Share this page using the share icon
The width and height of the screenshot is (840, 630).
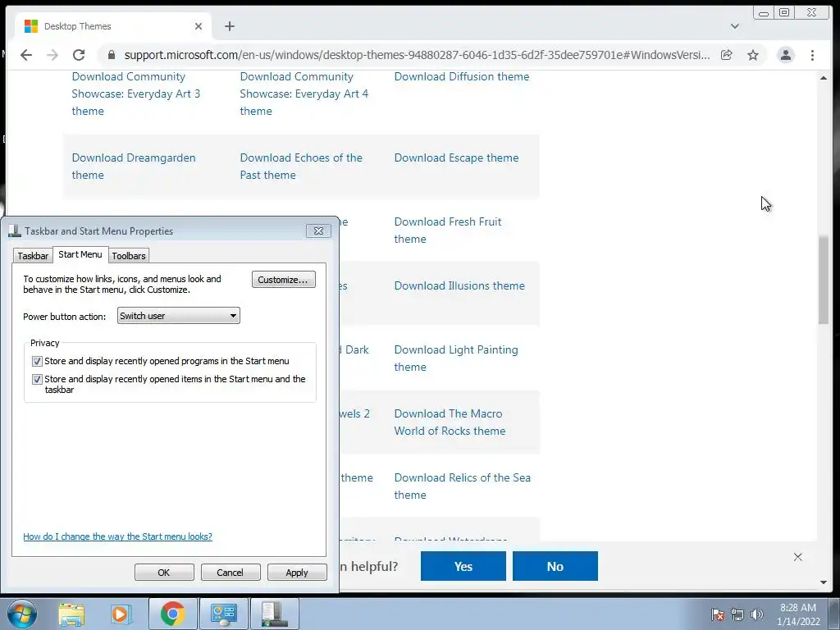pyautogui.click(x=727, y=55)
